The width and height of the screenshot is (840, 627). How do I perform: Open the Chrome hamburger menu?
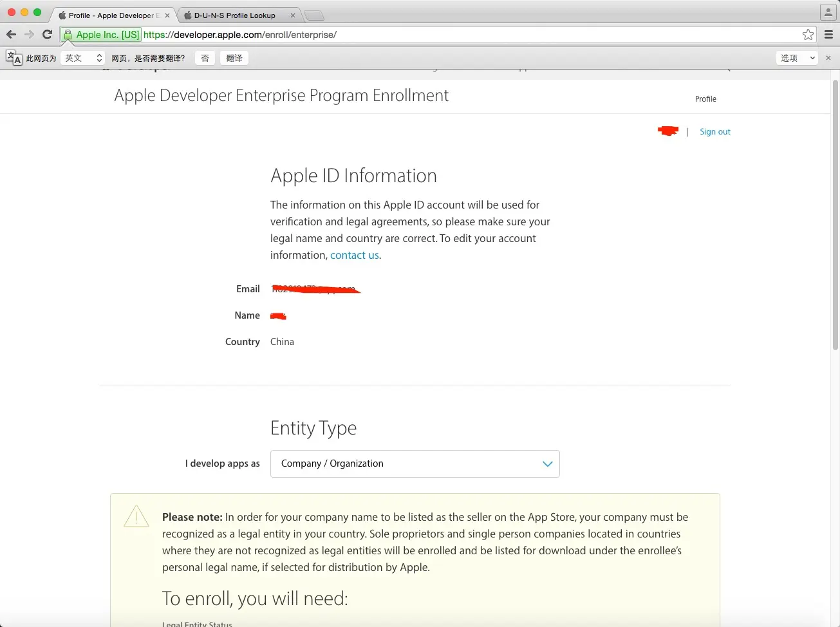point(828,35)
